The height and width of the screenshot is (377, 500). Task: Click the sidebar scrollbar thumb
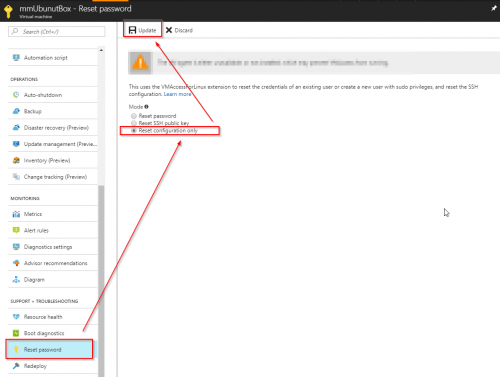point(101,280)
